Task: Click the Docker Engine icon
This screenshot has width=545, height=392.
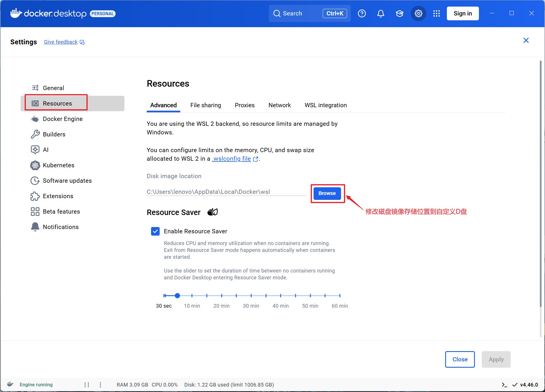Action: (35, 119)
